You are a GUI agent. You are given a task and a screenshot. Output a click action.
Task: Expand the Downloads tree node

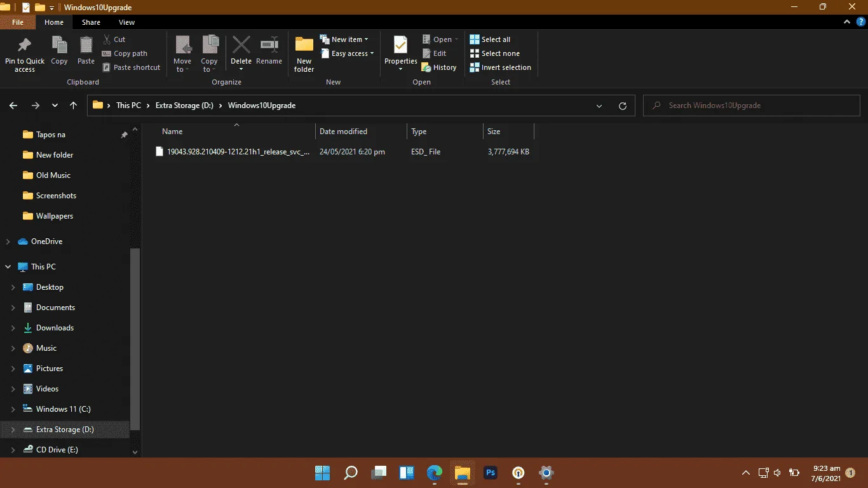[x=13, y=328]
